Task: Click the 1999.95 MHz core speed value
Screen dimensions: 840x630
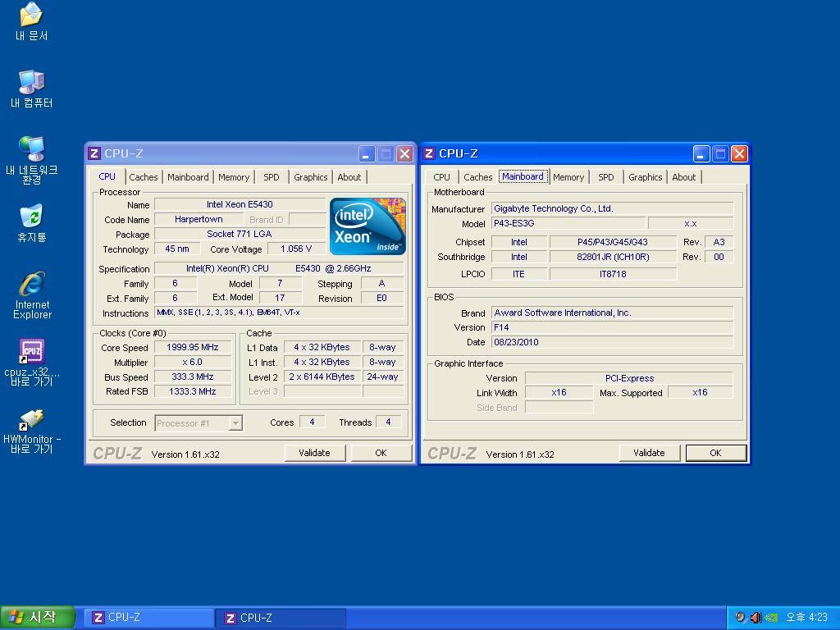Action: click(x=193, y=347)
